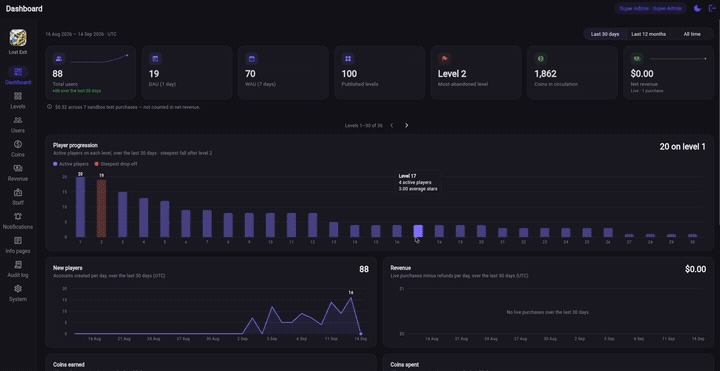Click '1,862' coins value

[546, 73]
